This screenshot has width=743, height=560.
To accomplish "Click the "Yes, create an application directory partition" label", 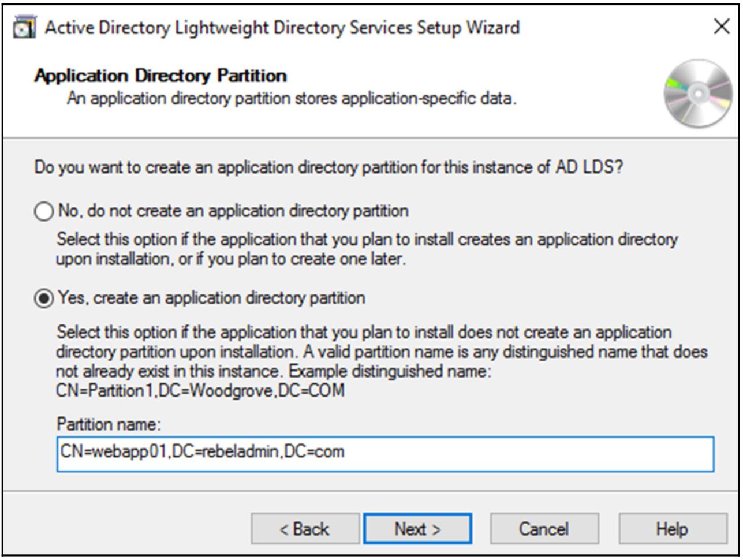I will coord(211,298).
